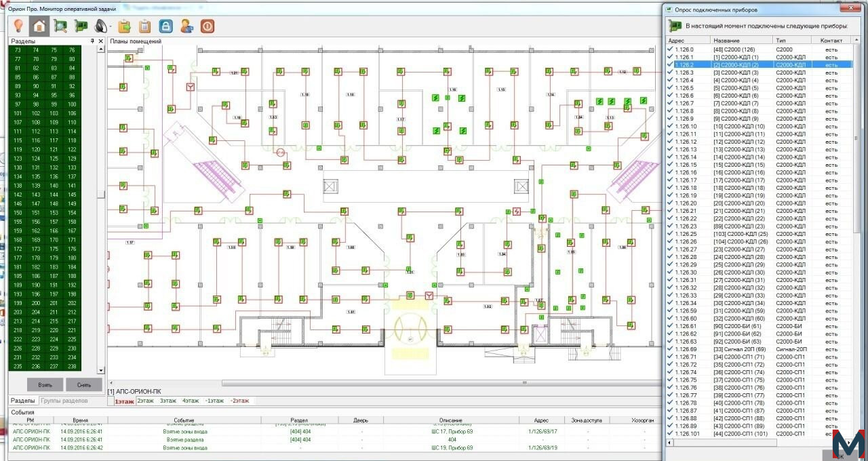The image size is (868, 461).
Task: Select section cell 238 in Разделы grid
Action: [x=72, y=366]
